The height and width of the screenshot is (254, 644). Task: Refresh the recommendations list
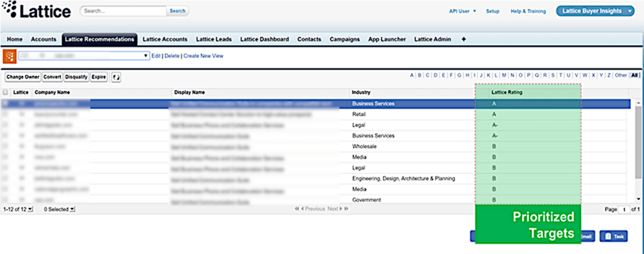click(116, 77)
